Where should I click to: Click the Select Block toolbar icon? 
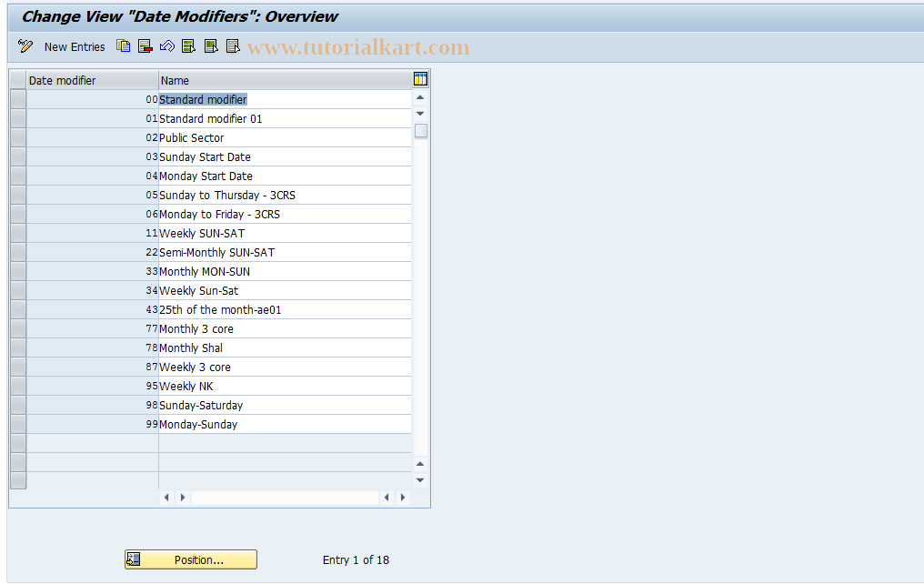pyautogui.click(x=211, y=46)
